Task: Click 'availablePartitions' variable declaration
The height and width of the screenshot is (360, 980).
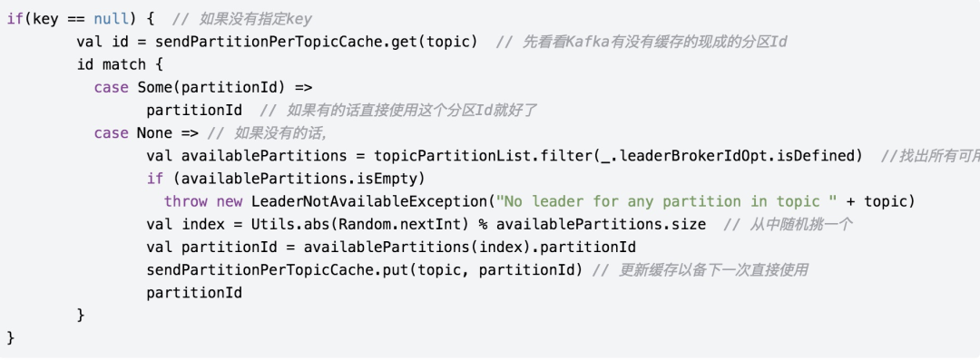Action: [x=264, y=156]
